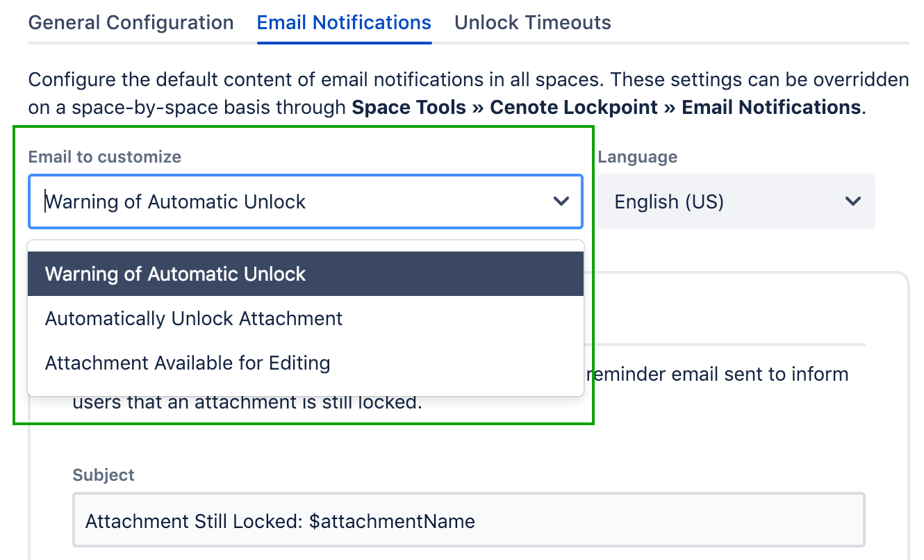Open the Email Notifications tab
The width and height of the screenshot is (924, 560).
[x=344, y=23]
